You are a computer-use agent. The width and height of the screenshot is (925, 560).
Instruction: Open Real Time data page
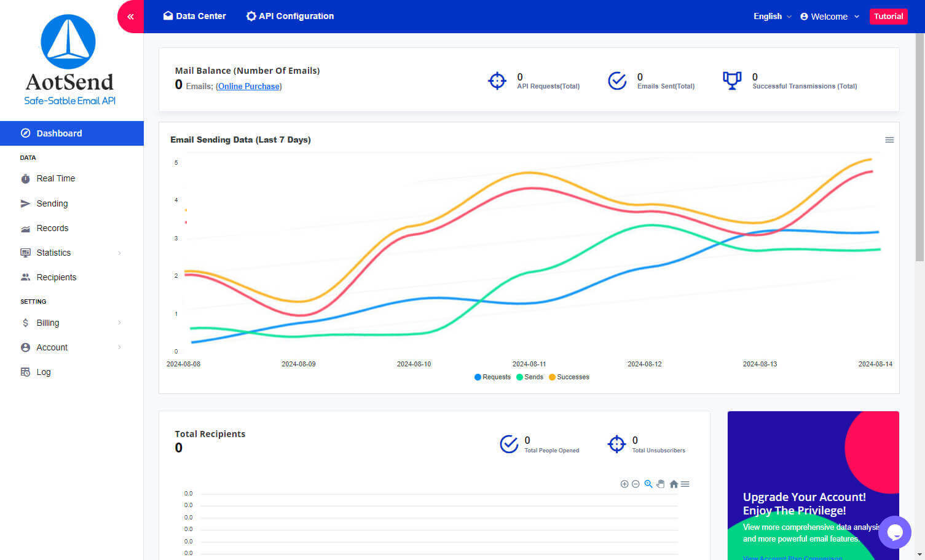55,178
